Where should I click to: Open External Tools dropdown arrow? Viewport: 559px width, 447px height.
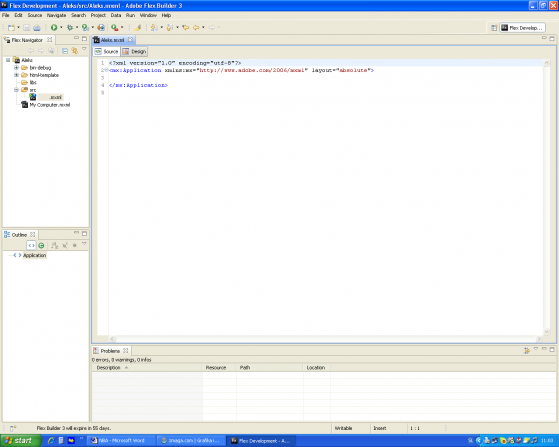[x=122, y=27]
